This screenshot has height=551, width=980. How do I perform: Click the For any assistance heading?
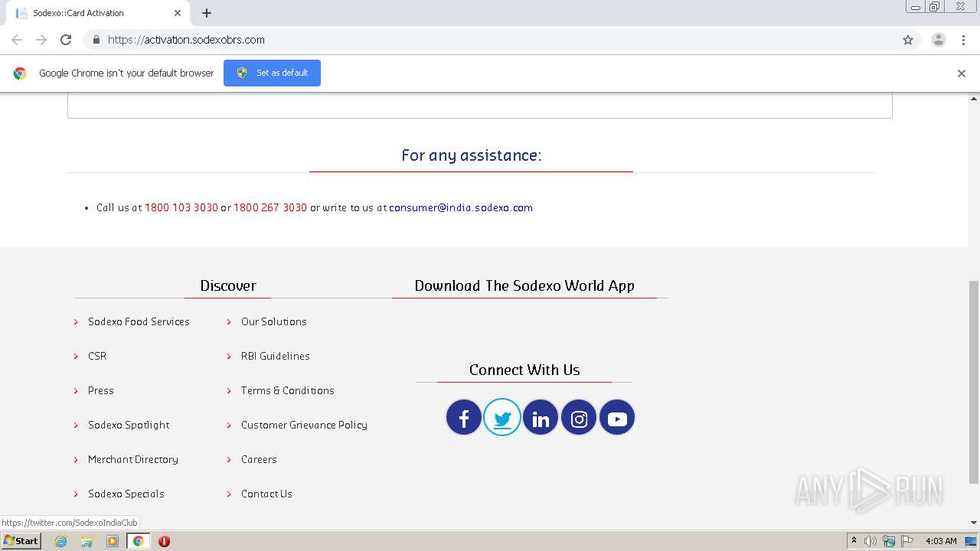472,155
